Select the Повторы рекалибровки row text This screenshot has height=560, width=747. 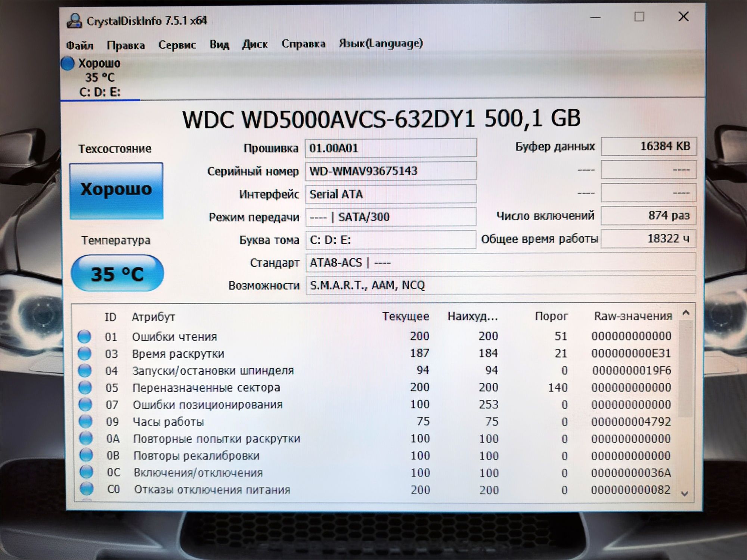[x=196, y=456]
